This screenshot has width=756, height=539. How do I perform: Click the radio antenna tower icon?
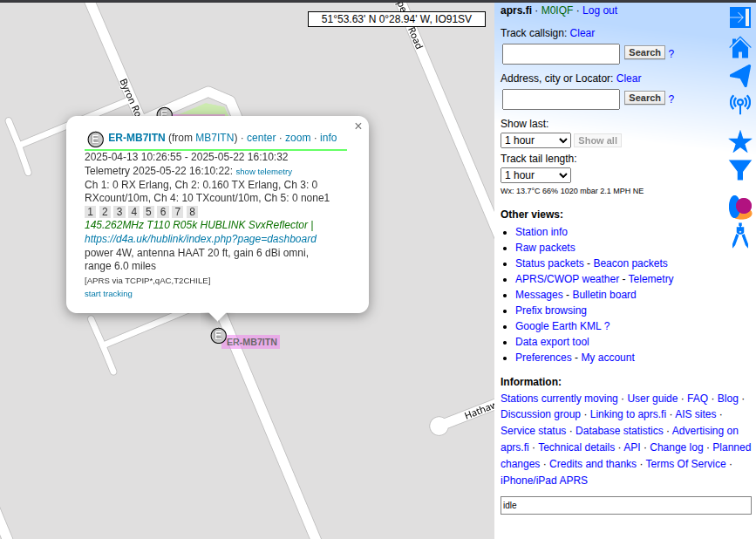tap(739, 105)
